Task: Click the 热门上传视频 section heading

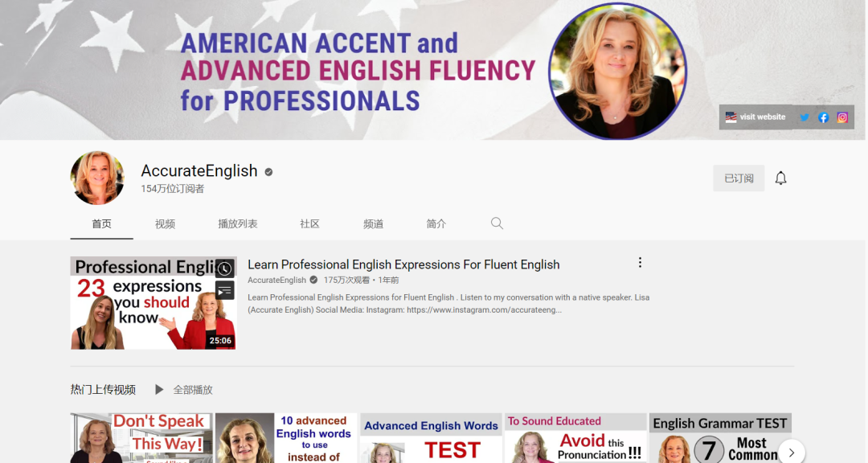Action: point(103,390)
